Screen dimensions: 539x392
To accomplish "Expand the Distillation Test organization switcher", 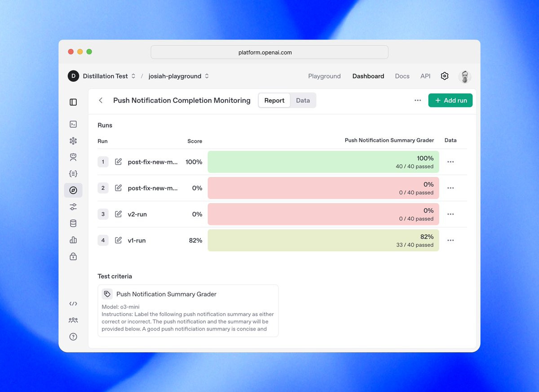I will (102, 76).
